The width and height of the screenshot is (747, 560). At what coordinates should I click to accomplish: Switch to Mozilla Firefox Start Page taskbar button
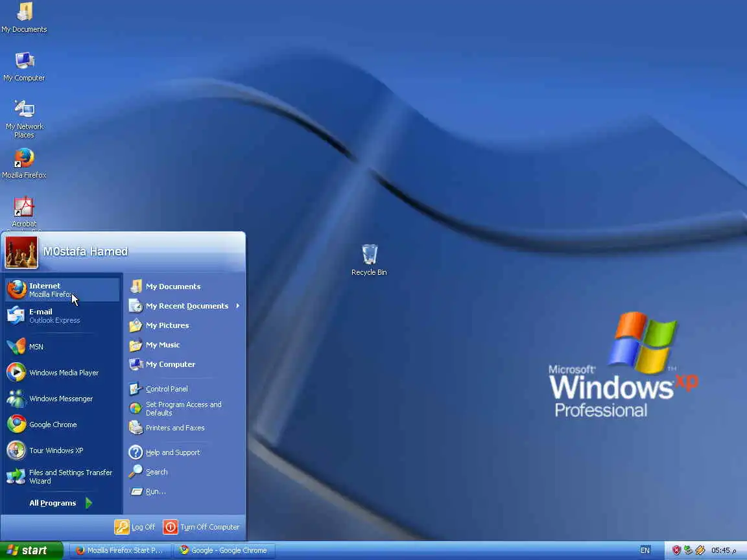(x=119, y=550)
